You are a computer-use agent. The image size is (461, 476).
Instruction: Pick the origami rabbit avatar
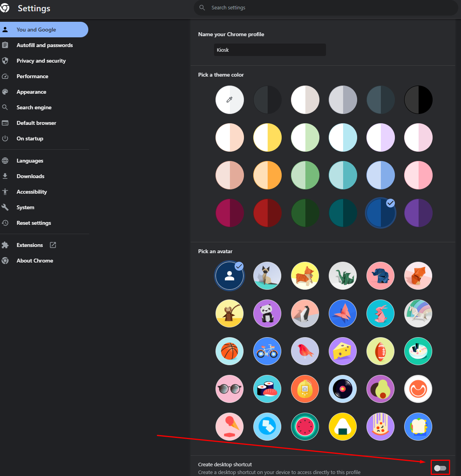coord(381,314)
